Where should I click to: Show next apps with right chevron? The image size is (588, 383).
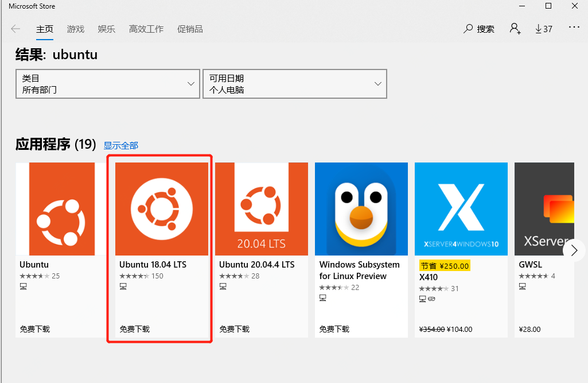[x=574, y=250]
